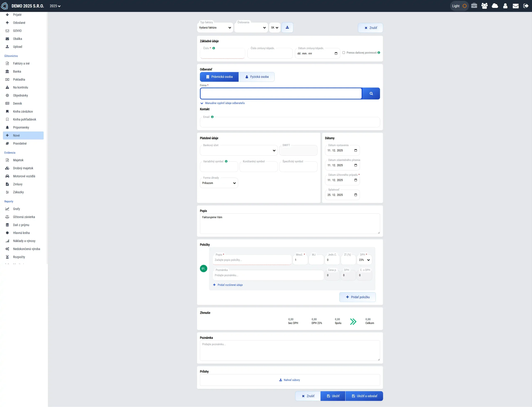The height and width of the screenshot is (407, 532).
Task: Click the Pridať položku button
Action: (357, 297)
